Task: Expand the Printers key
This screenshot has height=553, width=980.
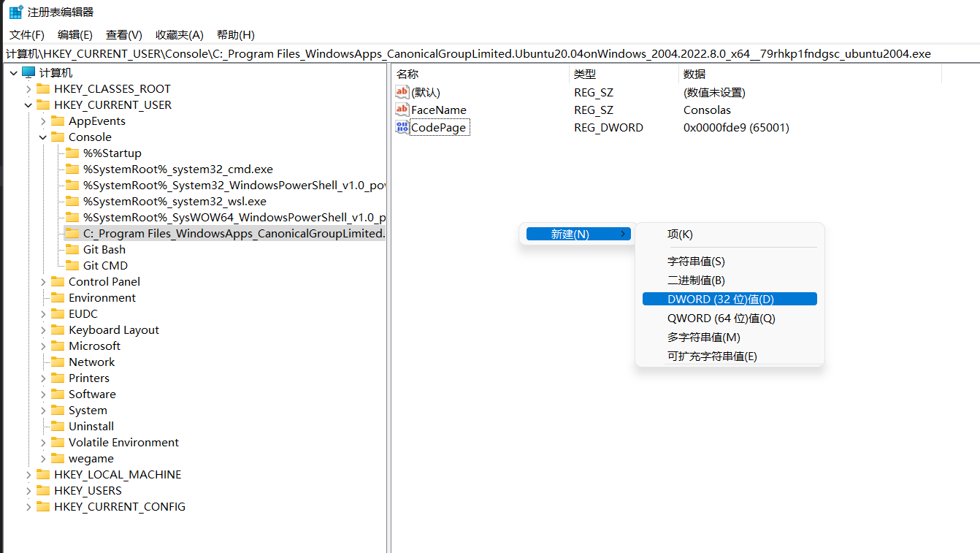Action: pos(43,378)
